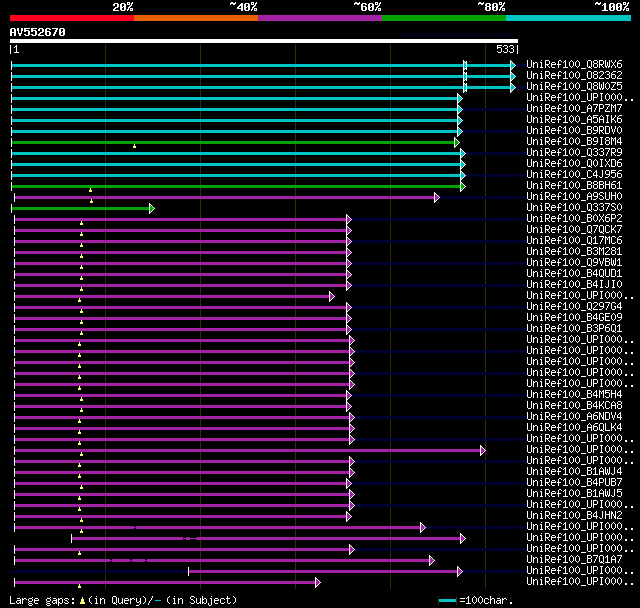Click the UniRef100_Q17MC6 hit name
This screenshot has width=640, height=608.
574,241
